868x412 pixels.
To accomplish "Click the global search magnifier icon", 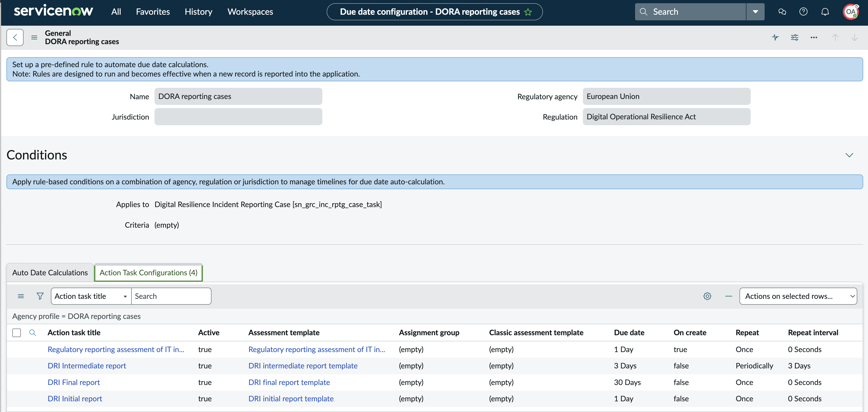I will point(643,12).
